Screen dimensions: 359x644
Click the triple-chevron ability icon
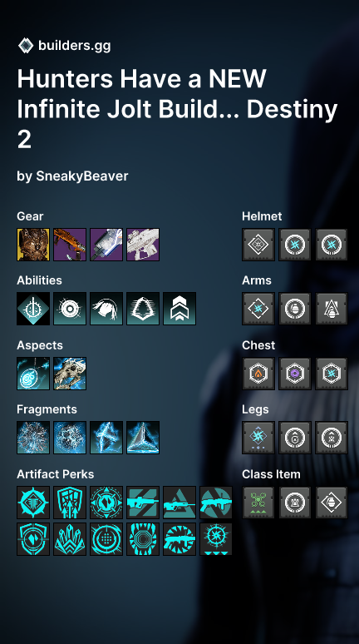(x=179, y=309)
